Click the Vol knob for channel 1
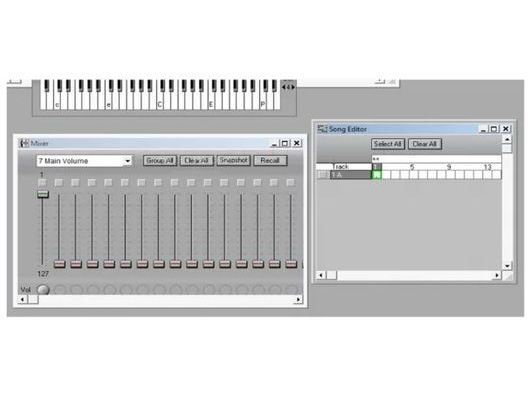The image size is (530, 400). (43, 290)
